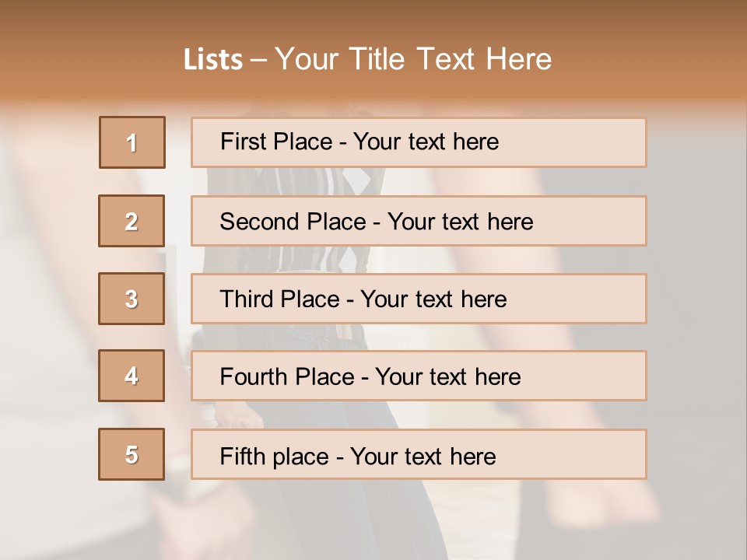Click the word "Third" in row three

pyautogui.click(x=247, y=299)
